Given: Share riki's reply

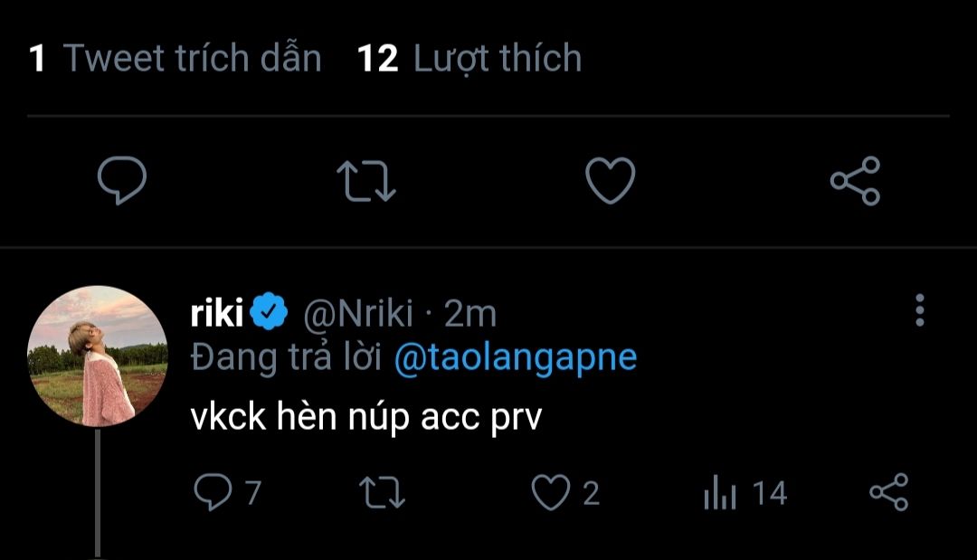Looking at the screenshot, I should [888, 493].
